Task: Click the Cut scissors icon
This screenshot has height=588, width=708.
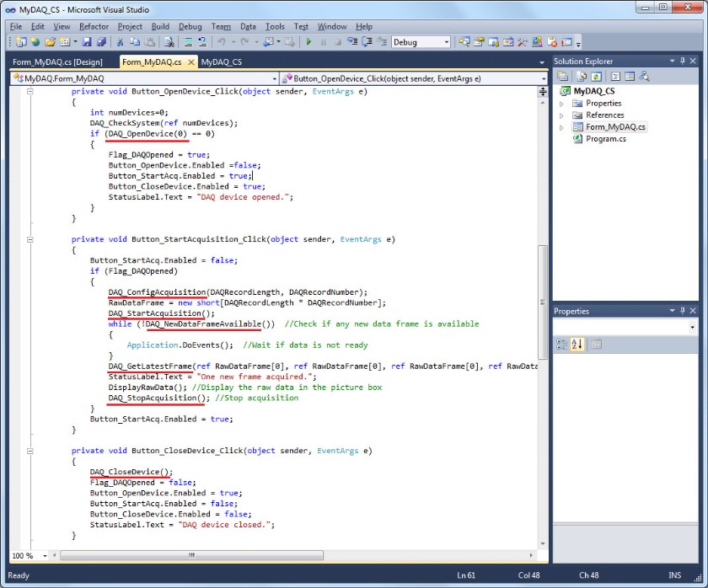Action: click(x=120, y=42)
